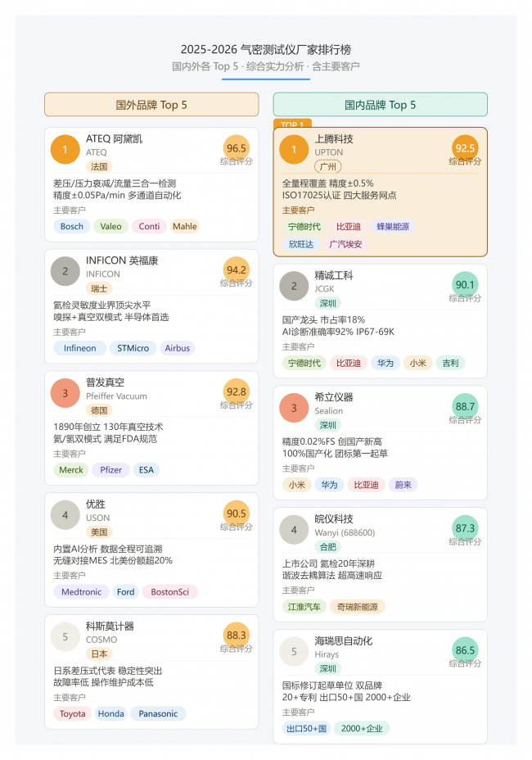The width and height of the screenshot is (532, 760).
Task: Select the Toyota customer tag
Action: pos(73,713)
